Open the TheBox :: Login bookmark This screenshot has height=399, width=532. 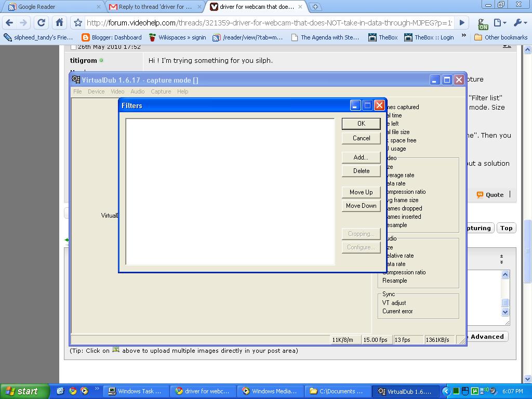[429, 37]
